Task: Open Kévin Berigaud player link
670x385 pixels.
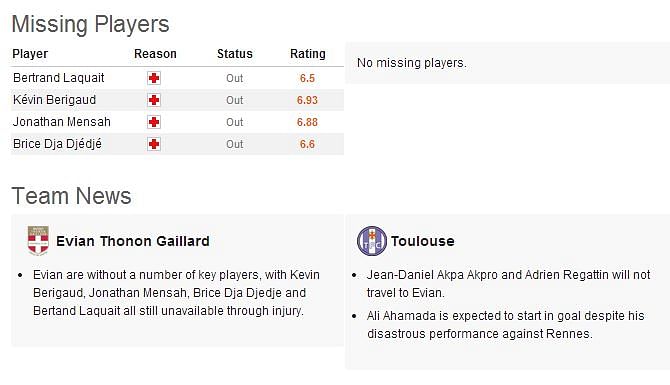Action: [55, 100]
